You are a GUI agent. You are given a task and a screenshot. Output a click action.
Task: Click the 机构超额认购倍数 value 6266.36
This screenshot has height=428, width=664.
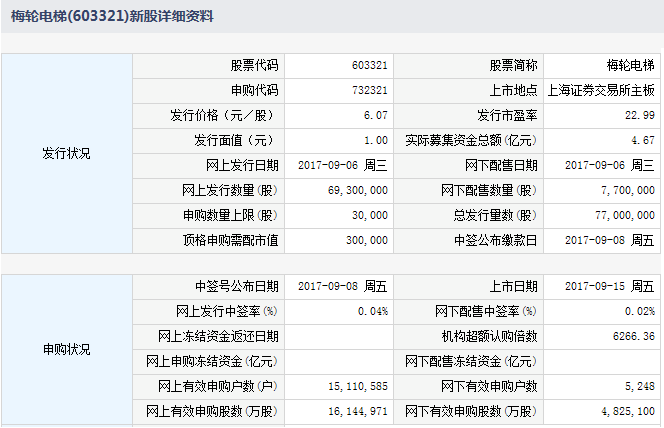coord(634,336)
